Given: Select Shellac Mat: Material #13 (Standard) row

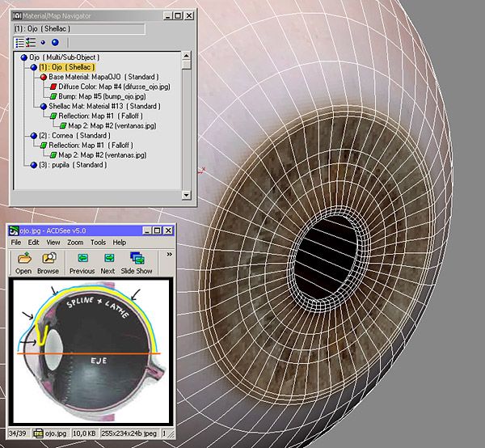Looking at the screenshot, I should tap(104, 107).
